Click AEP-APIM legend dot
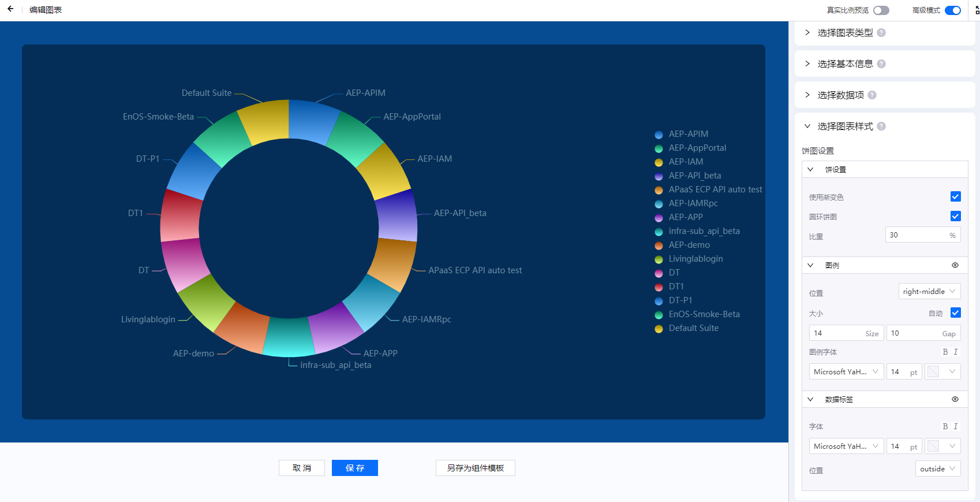Image resolution: width=980 pixels, height=502 pixels. point(659,135)
